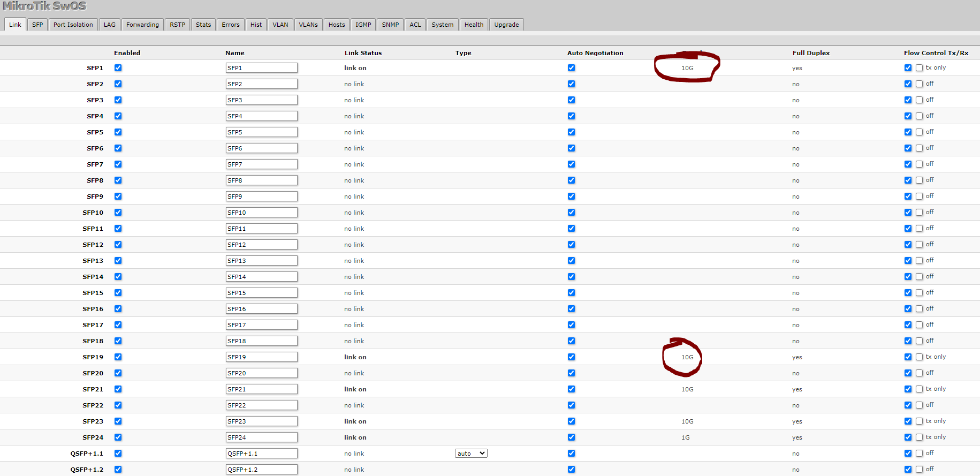Click the SFP16 port row label
This screenshot has height=476, width=980.
[x=93, y=309]
